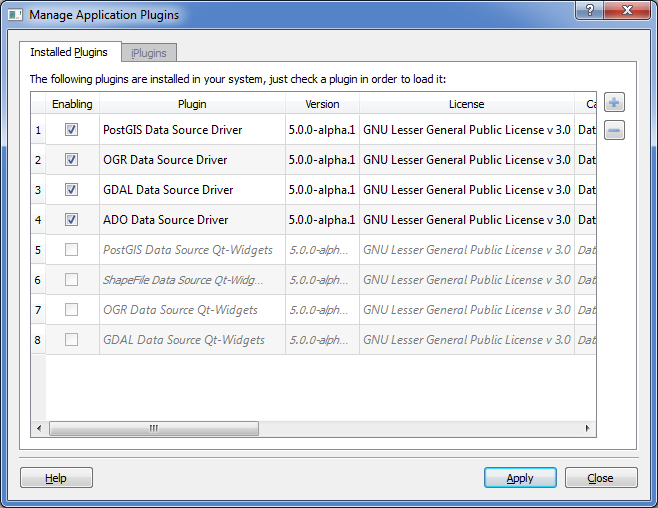Click the dialog title bar application icon
Image resolution: width=658 pixels, height=508 pixels.
[x=16, y=15]
